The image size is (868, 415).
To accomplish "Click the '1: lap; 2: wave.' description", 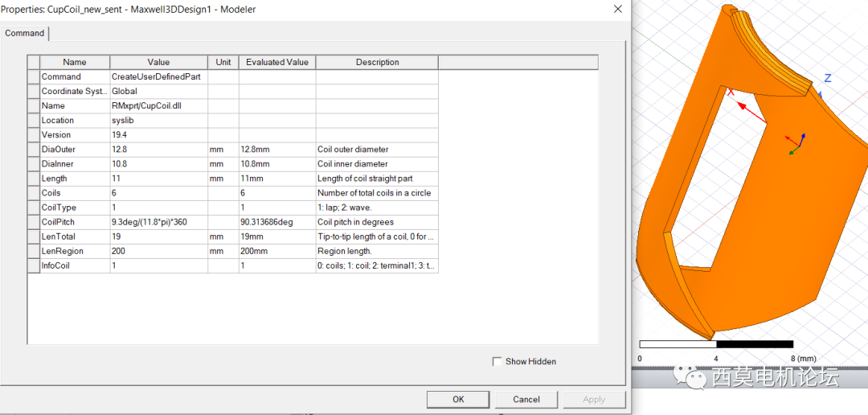I will click(x=377, y=207).
